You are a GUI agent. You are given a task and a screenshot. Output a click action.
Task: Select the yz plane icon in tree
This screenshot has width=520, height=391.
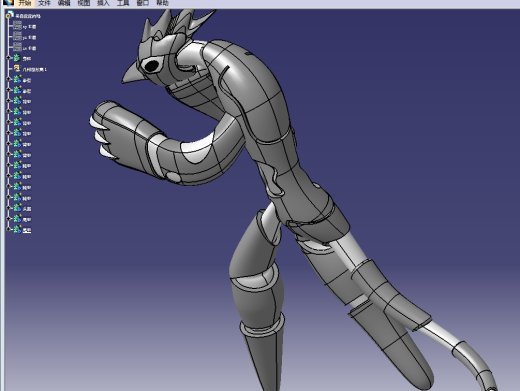(x=17, y=37)
